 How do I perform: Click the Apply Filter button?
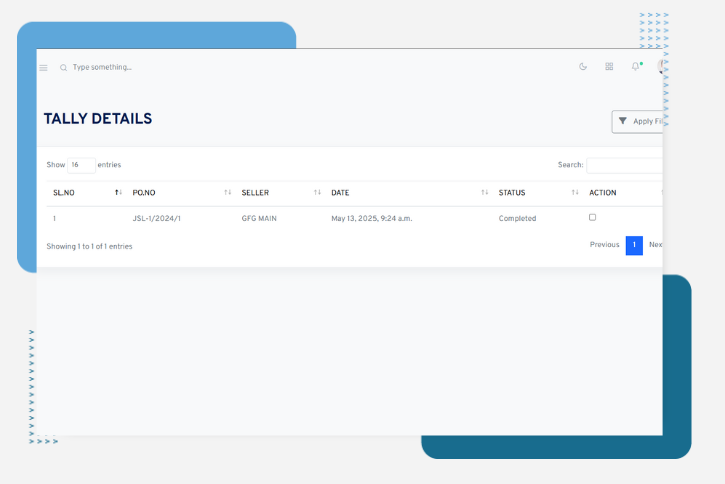tap(638, 121)
